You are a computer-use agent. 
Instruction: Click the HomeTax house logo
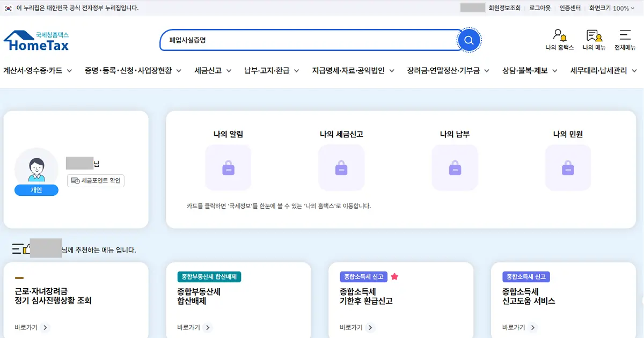pos(36,41)
